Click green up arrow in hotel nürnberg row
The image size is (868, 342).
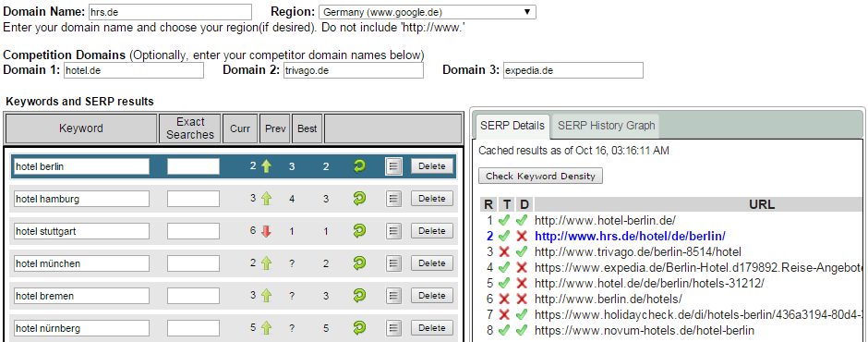267,328
